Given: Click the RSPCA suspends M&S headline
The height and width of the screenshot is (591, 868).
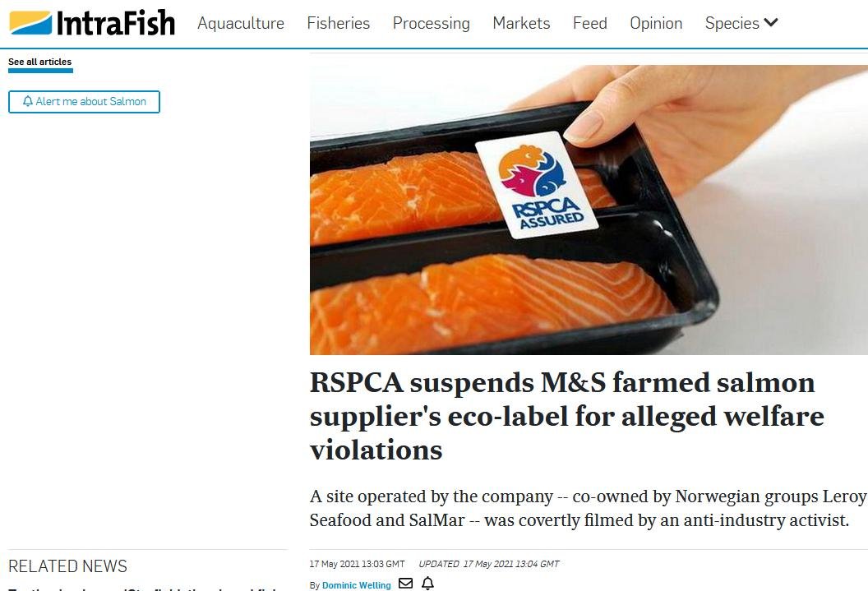Looking at the screenshot, I should [x=567, y=416].
